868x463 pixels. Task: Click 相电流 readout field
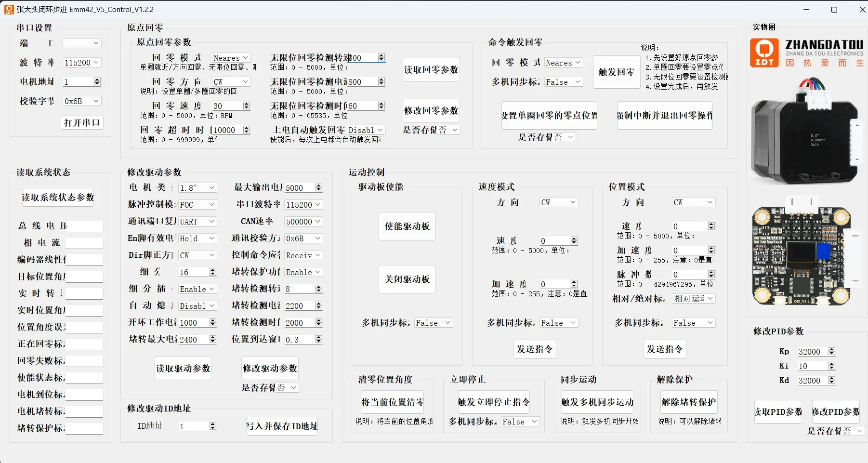click(x=84, y=243)
